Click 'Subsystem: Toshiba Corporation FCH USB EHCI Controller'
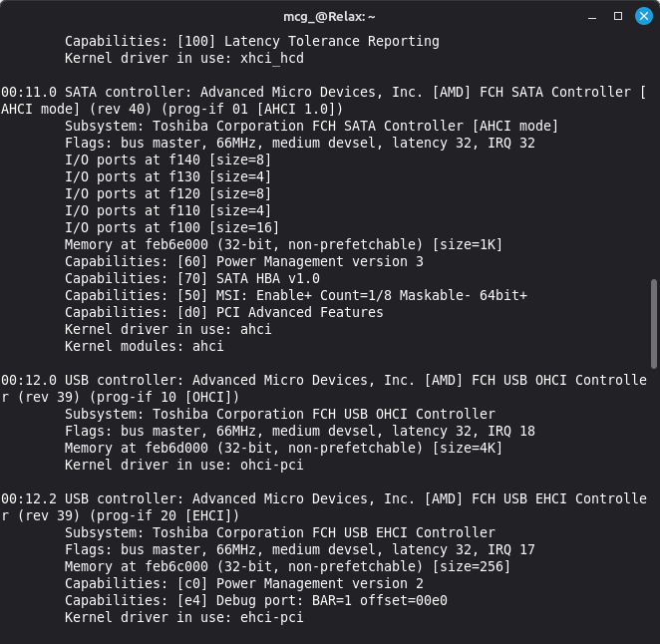Screen dimensions: 660x644 [x=280, y=533]
